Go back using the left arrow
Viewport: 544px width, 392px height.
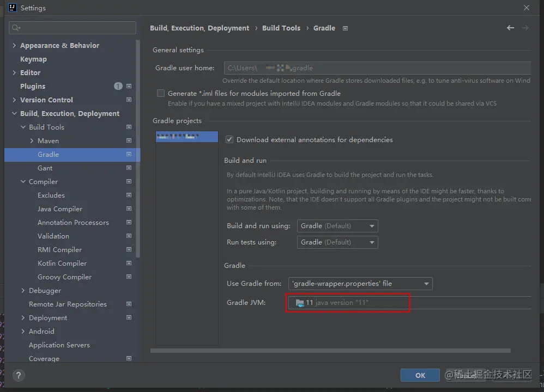[510, 28]
